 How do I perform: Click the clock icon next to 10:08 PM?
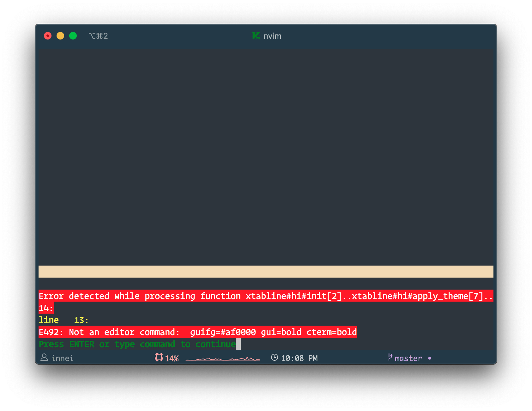tap(274, 358)
